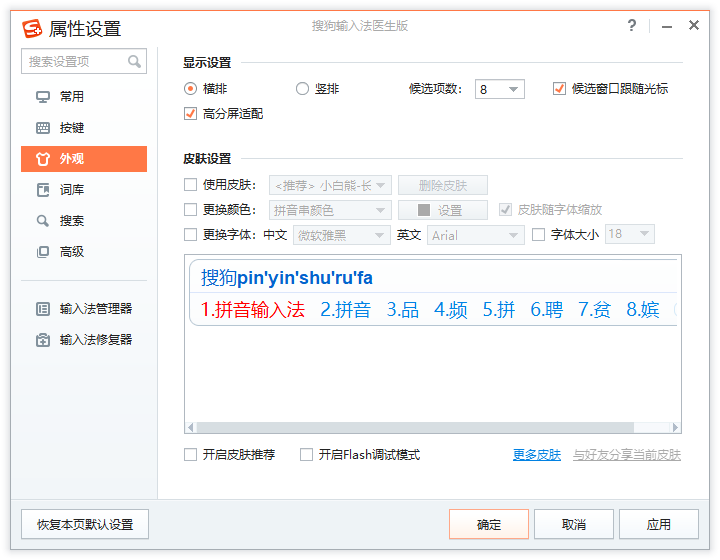Toggle the 高分屏适配 checkbox
The width and height of the screenshot is (720, 560).
coord(190,114)
